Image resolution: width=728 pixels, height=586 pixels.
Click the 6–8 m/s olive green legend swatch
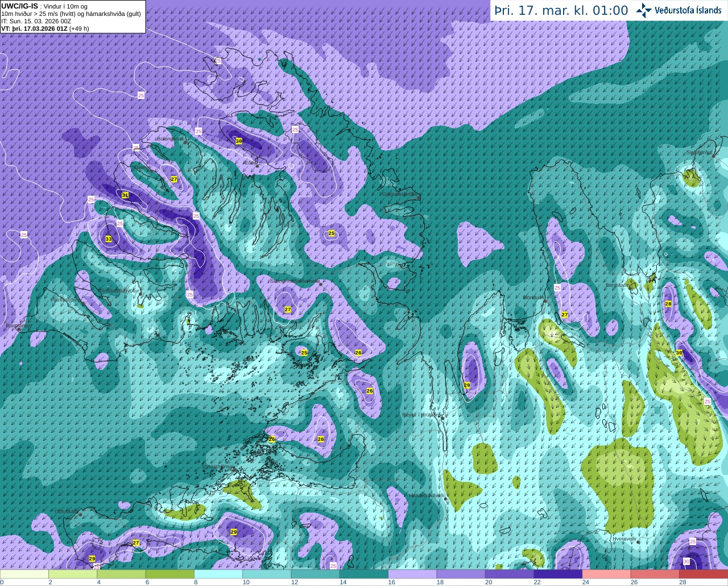pyautogui.click(x=170, y=574)
